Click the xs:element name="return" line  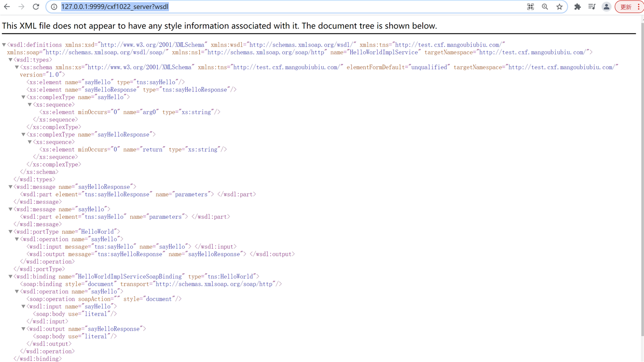tap(133, 150)
